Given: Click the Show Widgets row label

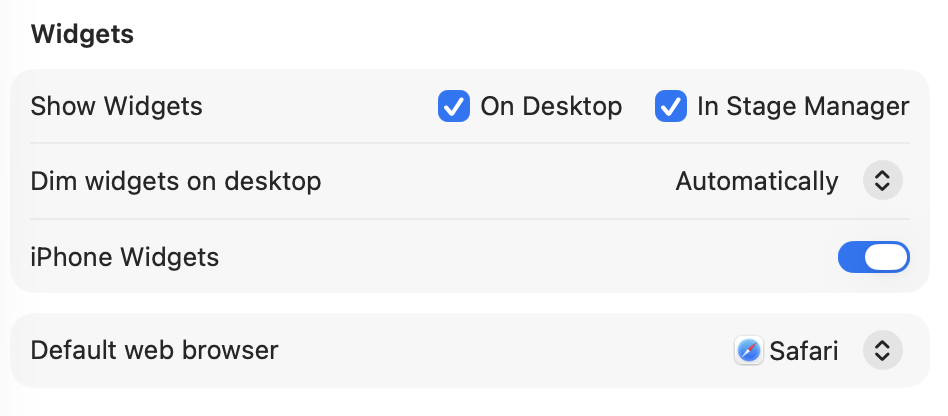Looking at the screenshot, I should tap(117, 106).
